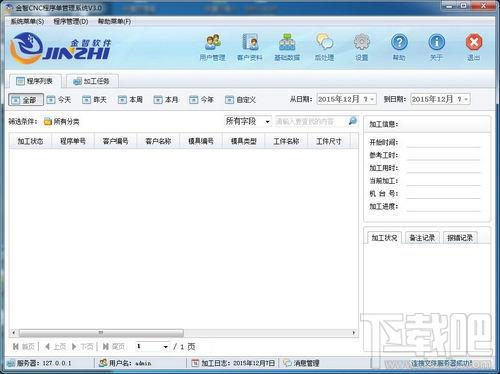Click 连接文件服务器成功 status message
The width and height of the screenshot is (500, 374).
coord(441,363)
